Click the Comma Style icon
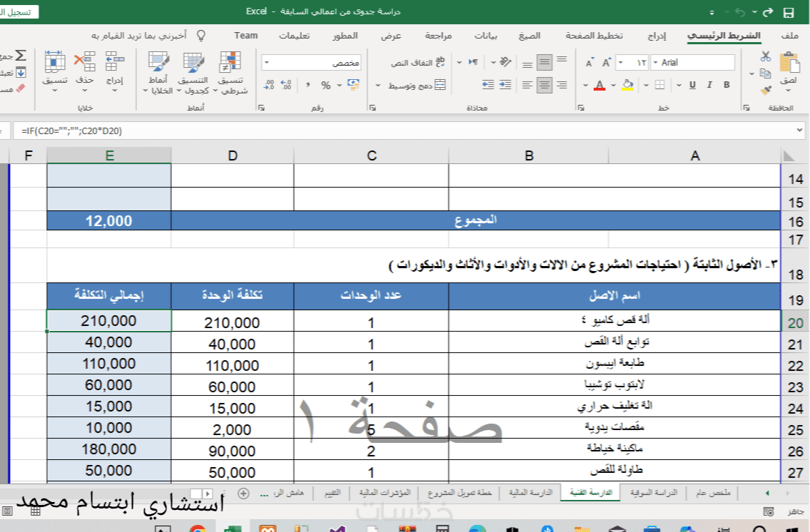 (x=308, y=85)
